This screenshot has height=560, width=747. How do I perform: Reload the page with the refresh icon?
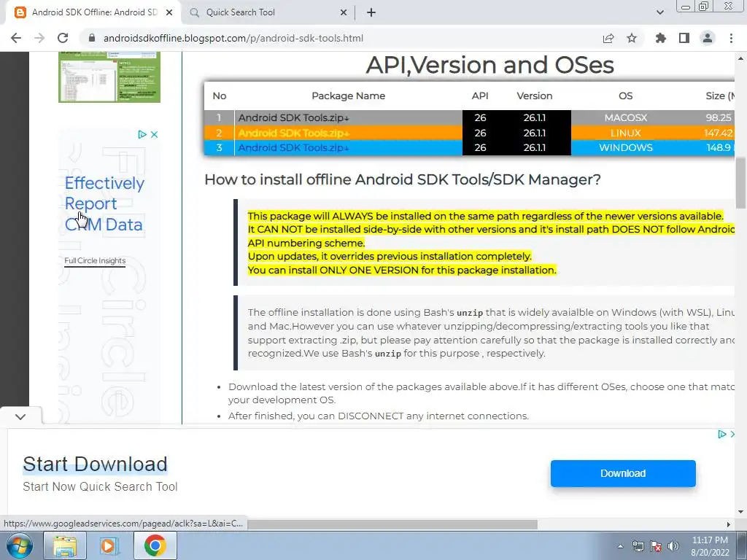[x=63, y=38]
